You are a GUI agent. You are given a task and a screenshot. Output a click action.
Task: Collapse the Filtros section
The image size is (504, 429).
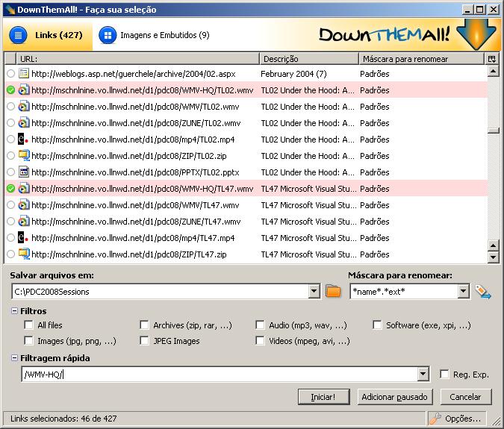pos(14,310)
